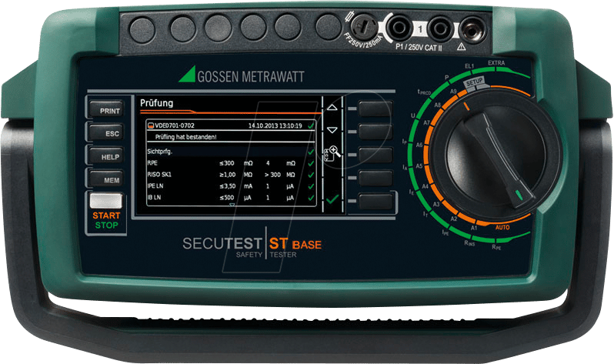Select the SETUP position on the dial

coord(475,82)
